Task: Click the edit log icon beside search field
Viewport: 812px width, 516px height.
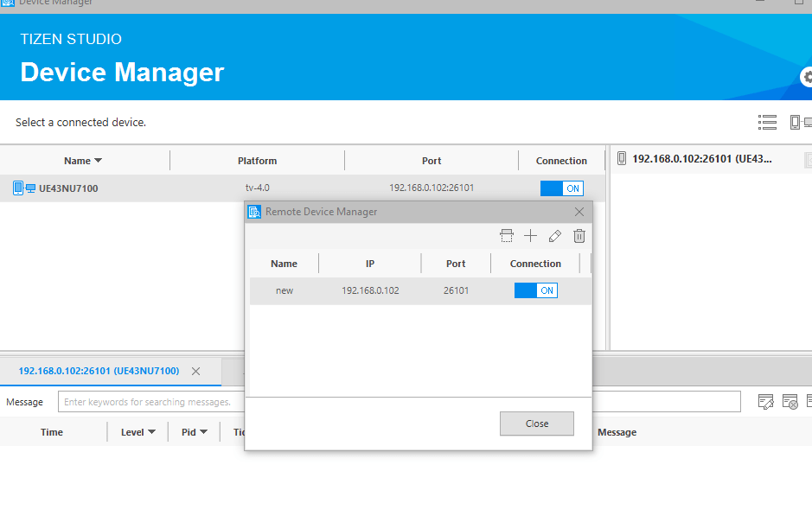Action: 765,401
